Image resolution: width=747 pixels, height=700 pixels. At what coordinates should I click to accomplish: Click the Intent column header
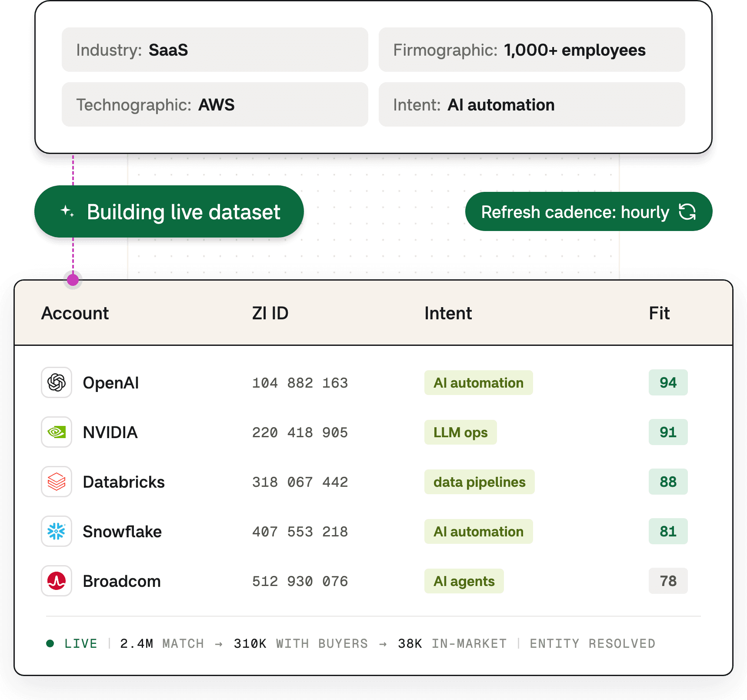tap(448, 313)
